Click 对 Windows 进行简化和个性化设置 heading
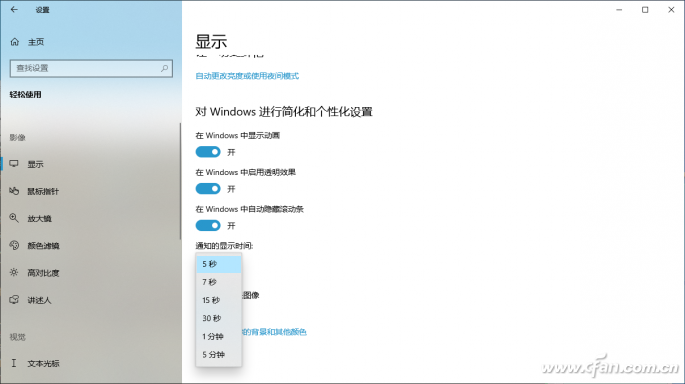 (x=284, y=112)
